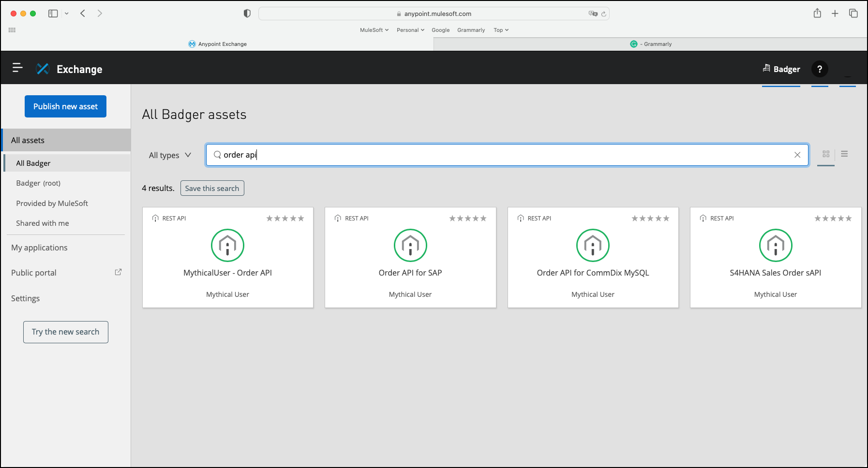Open the Badger organization selector
Image resolution: width=868 pixels, height=468 pixels.
(x=781, y=69)
